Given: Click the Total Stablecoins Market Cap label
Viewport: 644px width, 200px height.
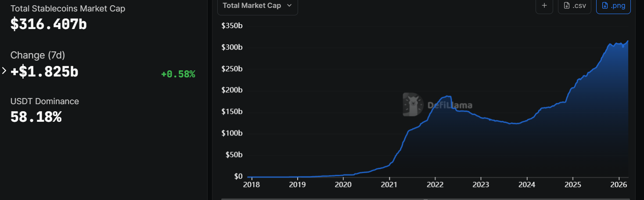Looking at the screenshot, I should (68, 9).
